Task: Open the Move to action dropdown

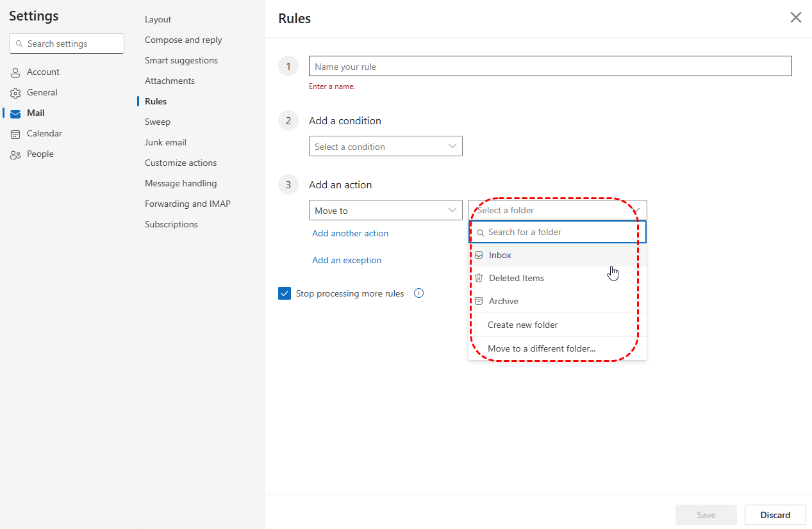Action: click(385, 210)
